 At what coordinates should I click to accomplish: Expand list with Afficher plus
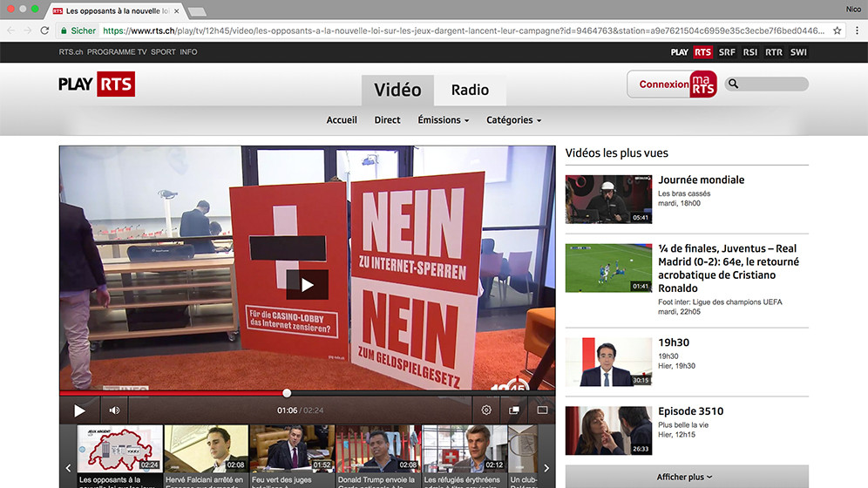coord(687,477)
